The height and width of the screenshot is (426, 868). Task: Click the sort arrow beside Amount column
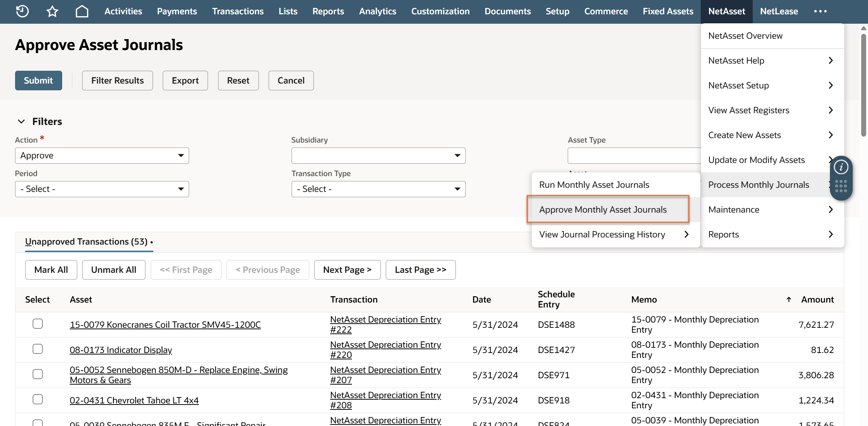tap(789, 300)
